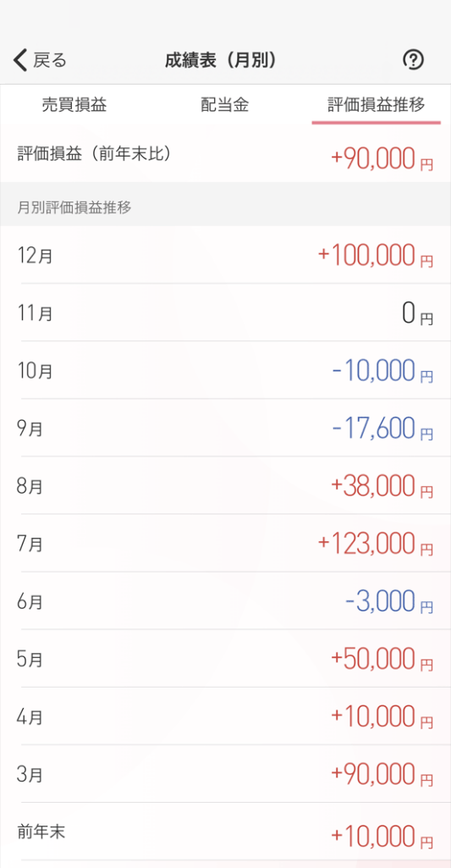This screenshot has width=451, height=868.
Task: Open the 10月 monthly entry
Action: point(225,370)
